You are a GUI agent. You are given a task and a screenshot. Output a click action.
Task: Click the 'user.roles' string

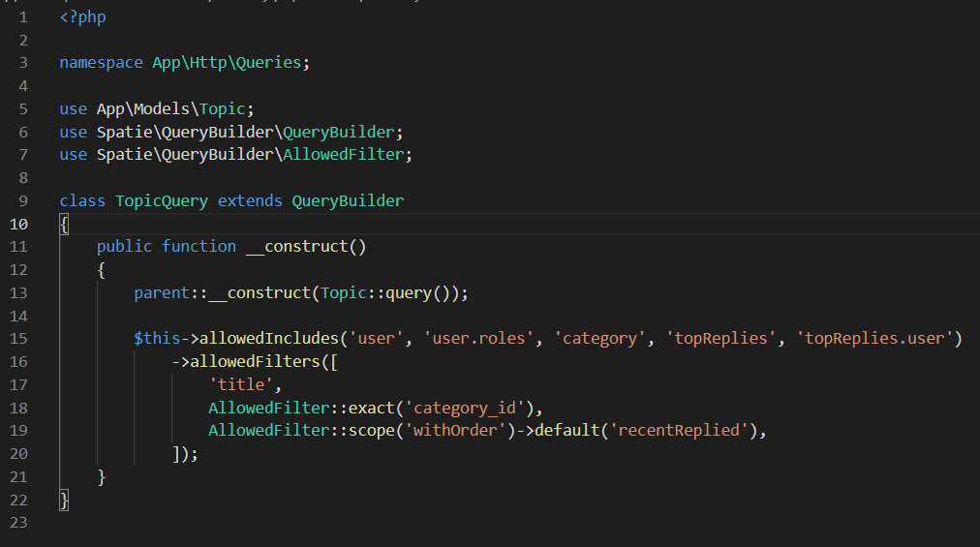point(478,338)
